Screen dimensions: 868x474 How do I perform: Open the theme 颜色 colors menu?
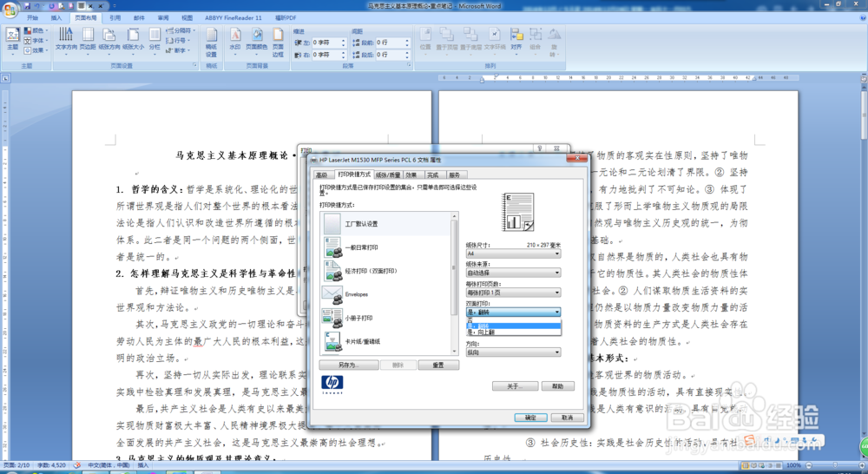point(36,30)
